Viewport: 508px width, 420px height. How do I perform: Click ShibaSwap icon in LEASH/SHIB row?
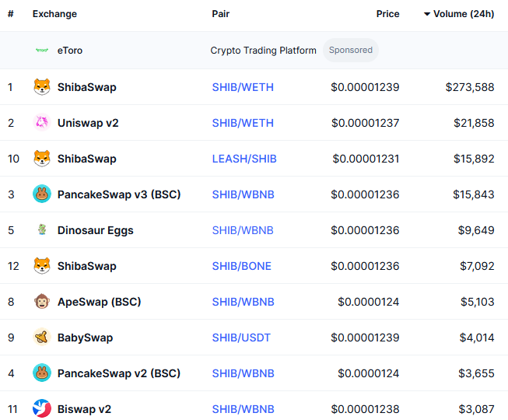point(42,159)
